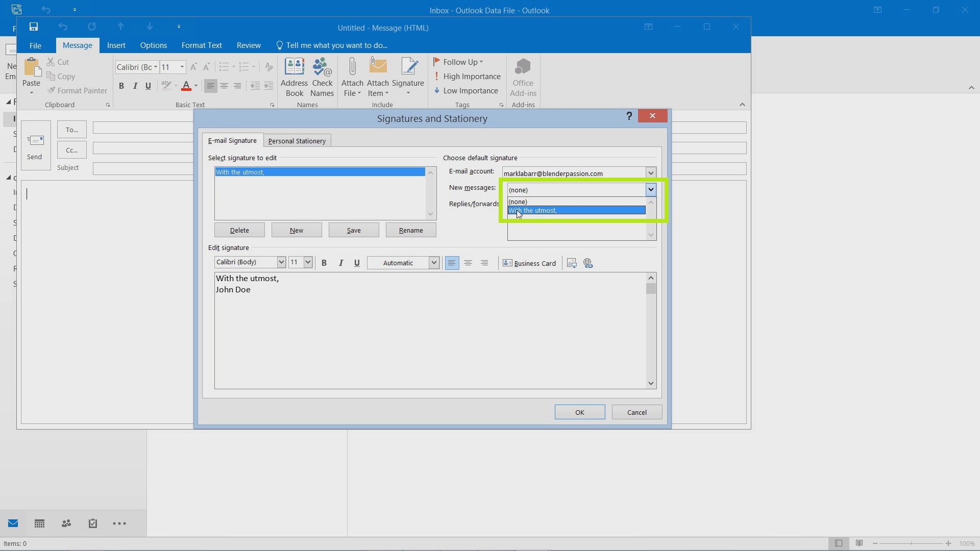This screenshot has width=980, height=551.
Task: Click the insert picture icon in signature editor
Action: 572,262
